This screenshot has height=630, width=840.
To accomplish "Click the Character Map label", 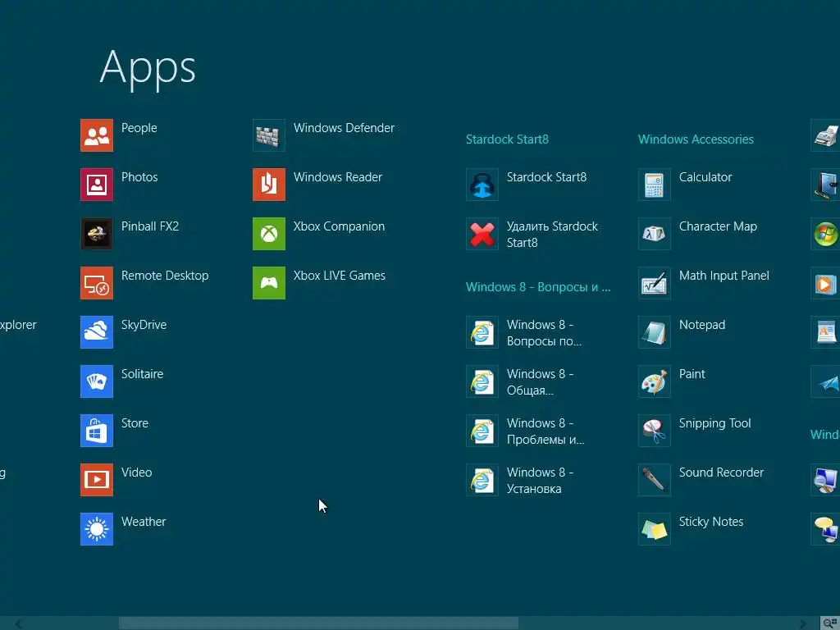I will click(x=718, y=226).
